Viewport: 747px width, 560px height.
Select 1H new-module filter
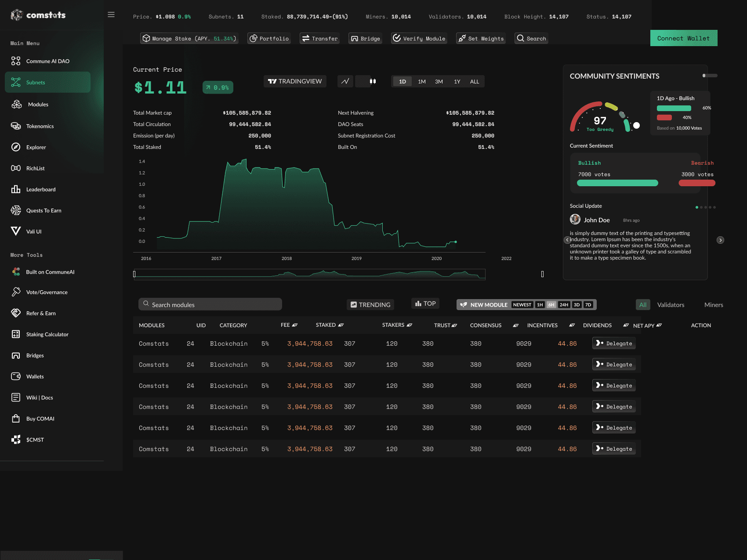[x=540, y=305]
